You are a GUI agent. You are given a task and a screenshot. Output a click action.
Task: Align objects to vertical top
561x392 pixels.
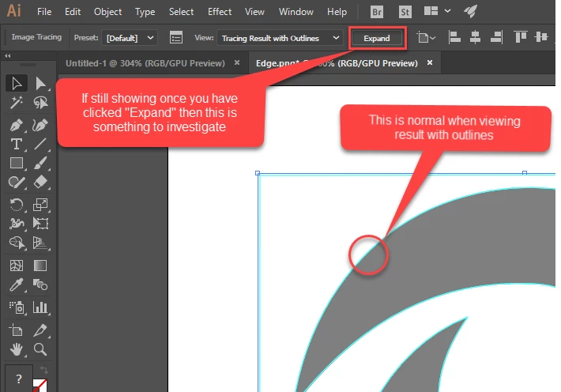tap(520, 37)
